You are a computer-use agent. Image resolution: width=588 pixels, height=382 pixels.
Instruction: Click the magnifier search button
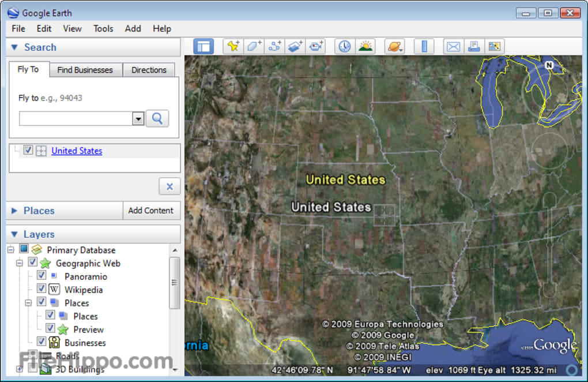[157, 118]
